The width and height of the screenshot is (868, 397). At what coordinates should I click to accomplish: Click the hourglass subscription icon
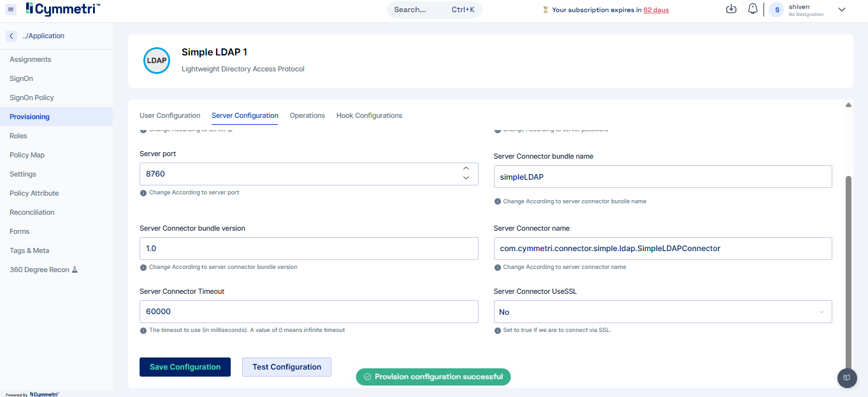click(x=546, y=10)
